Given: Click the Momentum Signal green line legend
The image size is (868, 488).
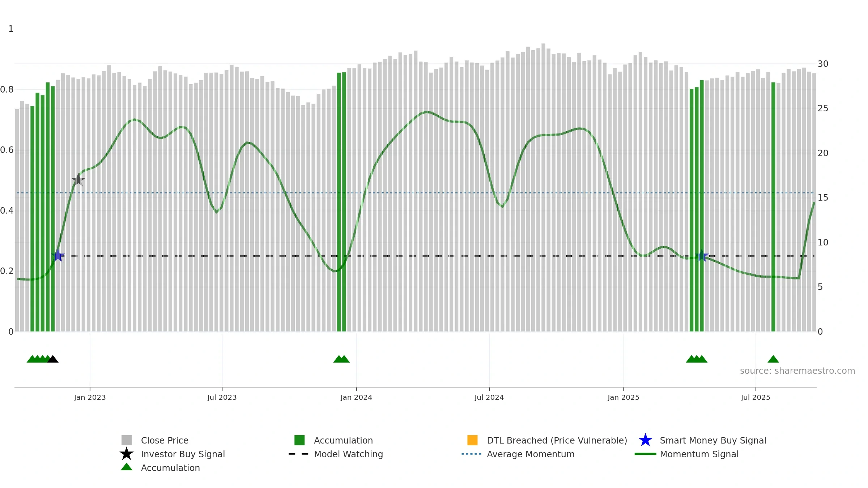Looking at the screenshot, I should (x=645, y=454).
